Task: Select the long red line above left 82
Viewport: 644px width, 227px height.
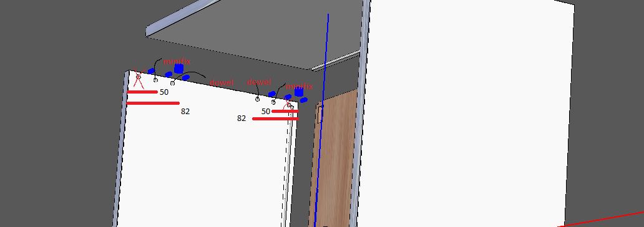Action: click(153, 103)
